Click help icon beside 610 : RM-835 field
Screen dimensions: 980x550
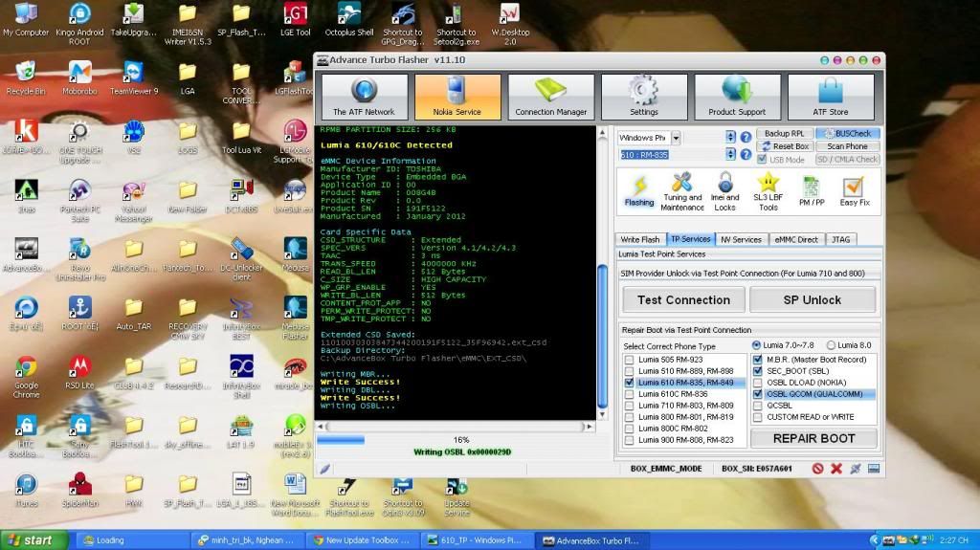tap(746, 154)
